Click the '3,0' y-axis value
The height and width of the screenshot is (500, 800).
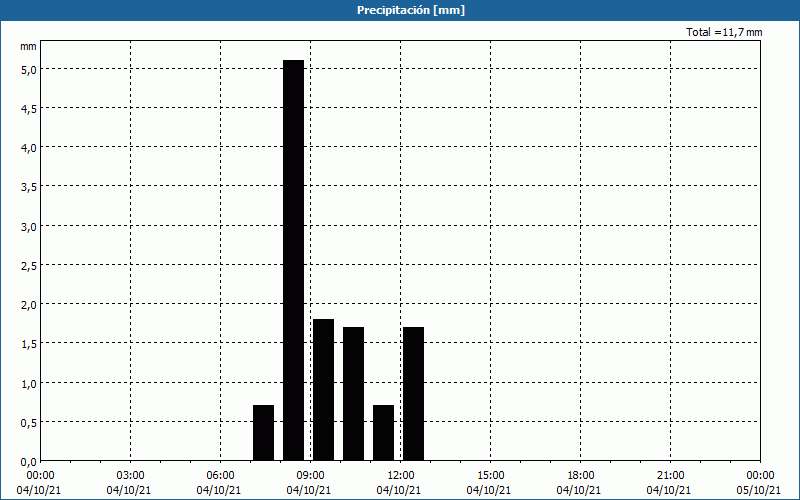[28, 226]
